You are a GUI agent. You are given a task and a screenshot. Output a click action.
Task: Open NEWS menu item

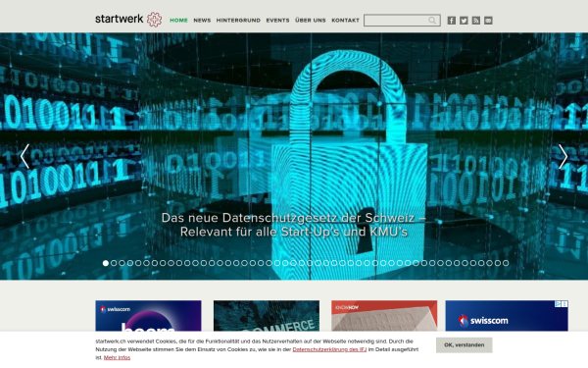click(x=202, y=21)
